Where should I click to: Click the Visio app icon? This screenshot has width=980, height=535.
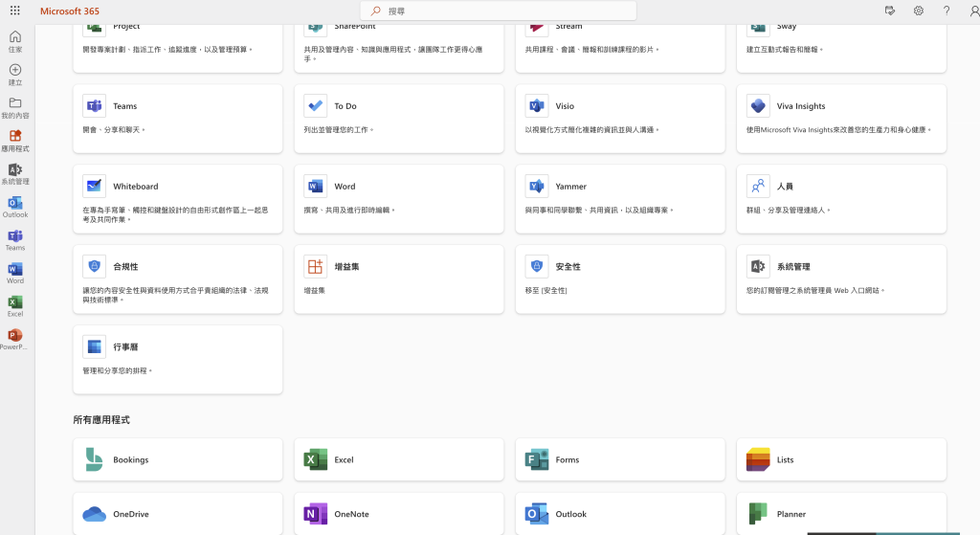[x=537, y=106]
